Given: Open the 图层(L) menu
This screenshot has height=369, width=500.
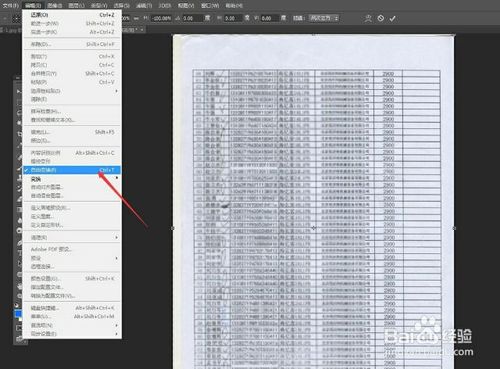Looking at the screenshot, I should coord(76,5).
